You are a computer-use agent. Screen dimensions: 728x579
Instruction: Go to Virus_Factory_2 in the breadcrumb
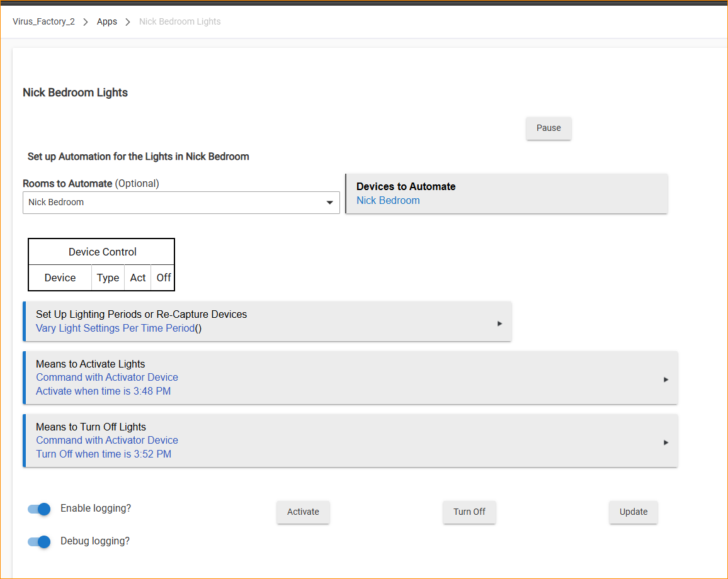pyautogui.click(x=43, y=21)
